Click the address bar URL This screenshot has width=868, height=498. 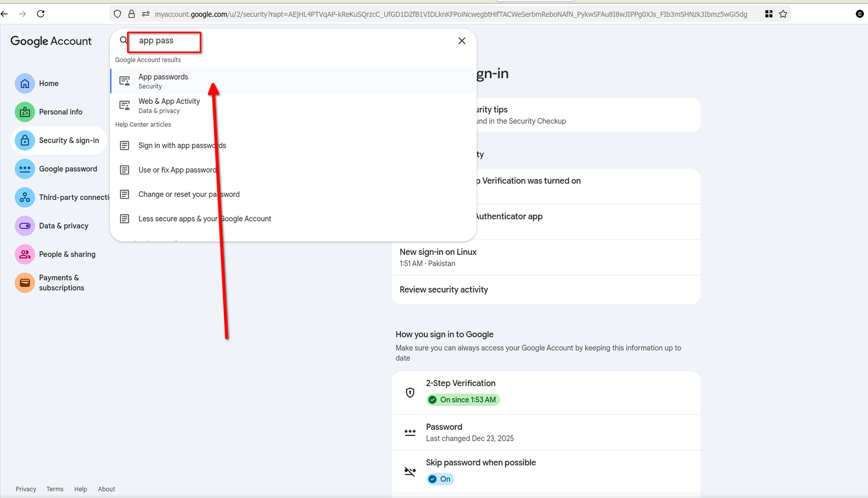[451, 14]
